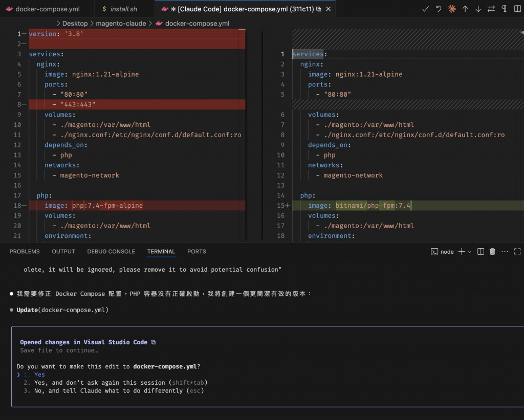Screen dimensions: 524x420
Task: Kill the terminal with the trash icon
Action: tap(492, 252)
